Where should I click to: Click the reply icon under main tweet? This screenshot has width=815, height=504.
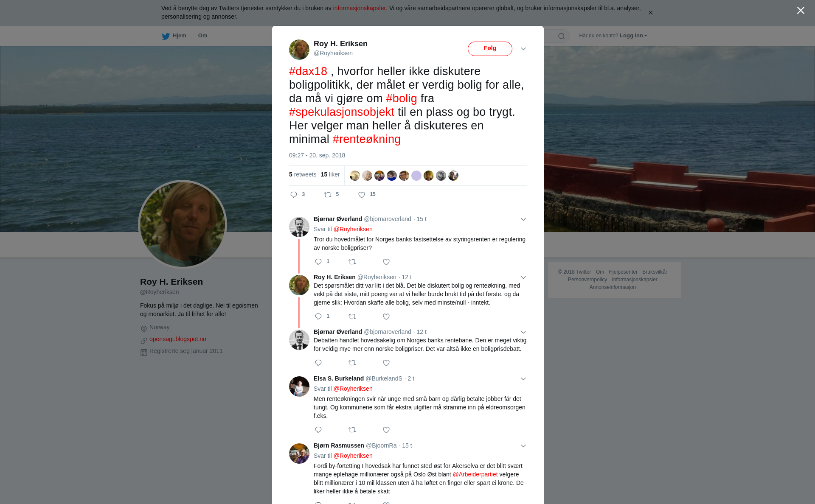click(294, 195)
